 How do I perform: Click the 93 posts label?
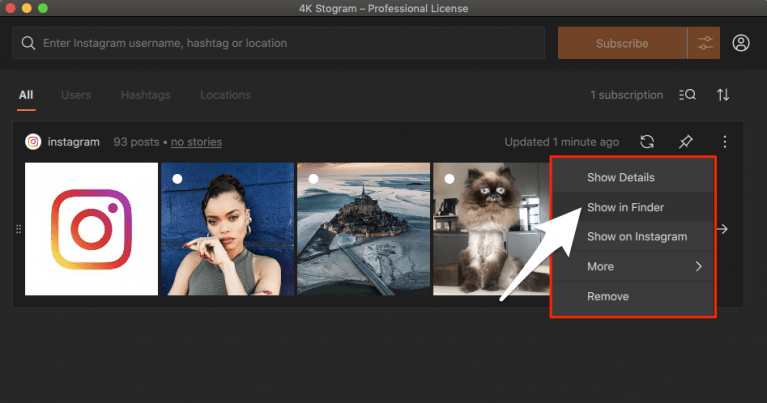[x=136, y=142]
